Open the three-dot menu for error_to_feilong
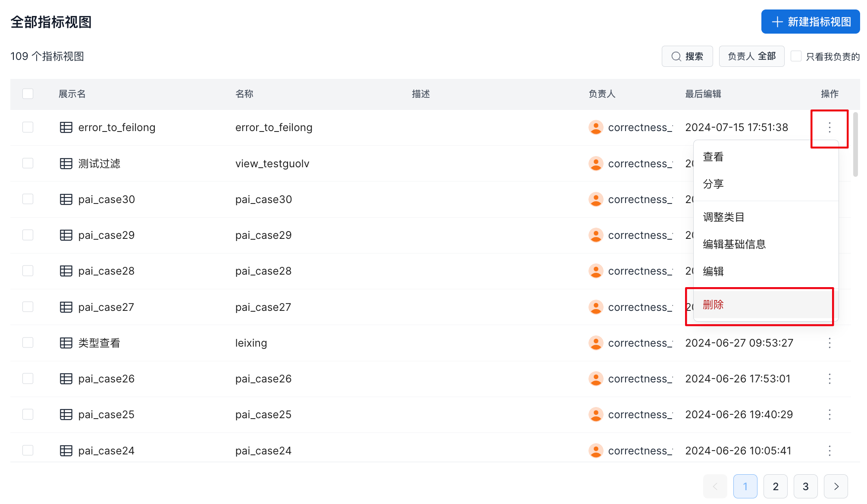This screenshot has height=504, width=867. pyautogui.click(x=829, y=128)
